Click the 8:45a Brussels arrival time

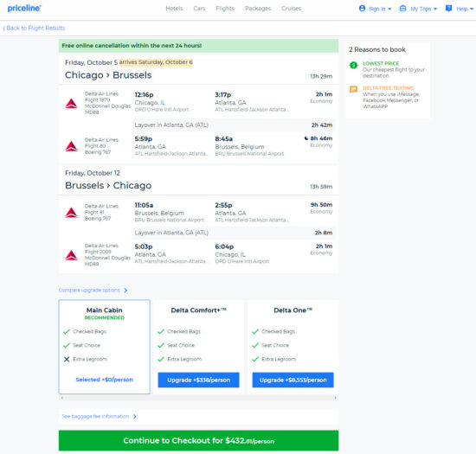[x=224, y=138]
